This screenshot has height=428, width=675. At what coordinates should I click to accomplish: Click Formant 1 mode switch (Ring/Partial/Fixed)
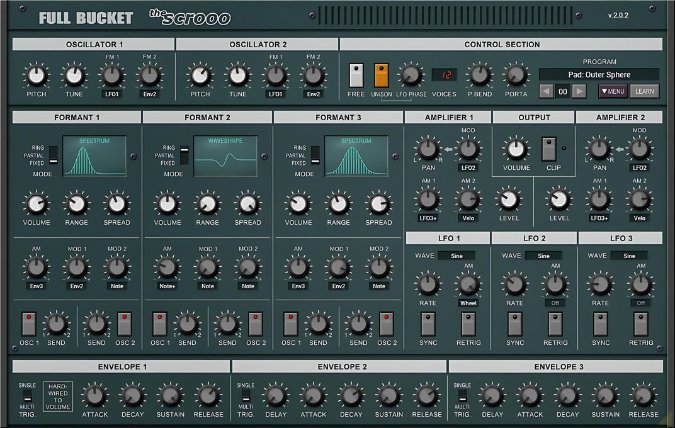tap(53, 155)
